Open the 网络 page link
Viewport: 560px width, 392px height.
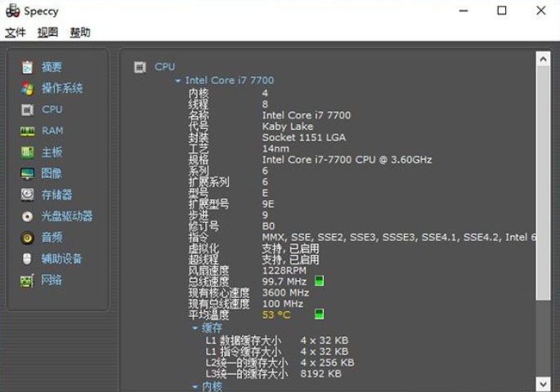click(52, 280)
